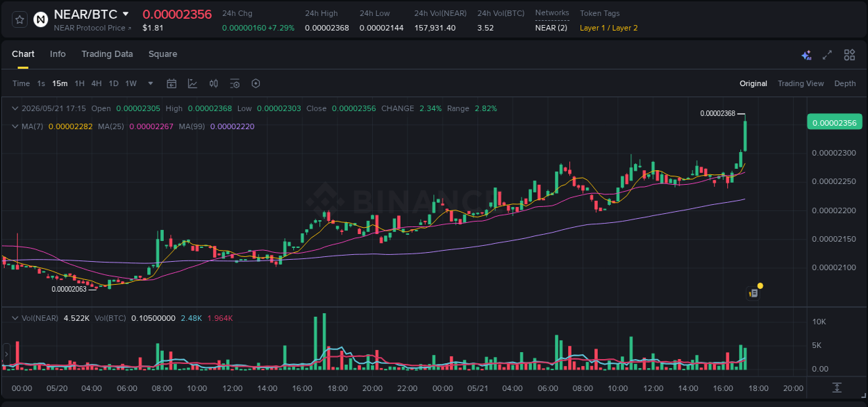Switch to the Chart tab

coord(23,54)
